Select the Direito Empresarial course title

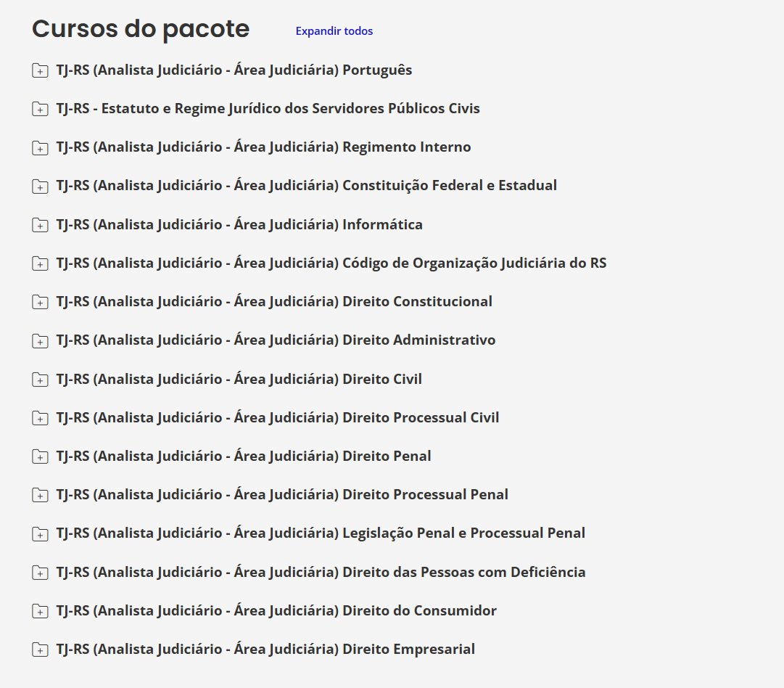pyautogui.click(x=265, y=649)
